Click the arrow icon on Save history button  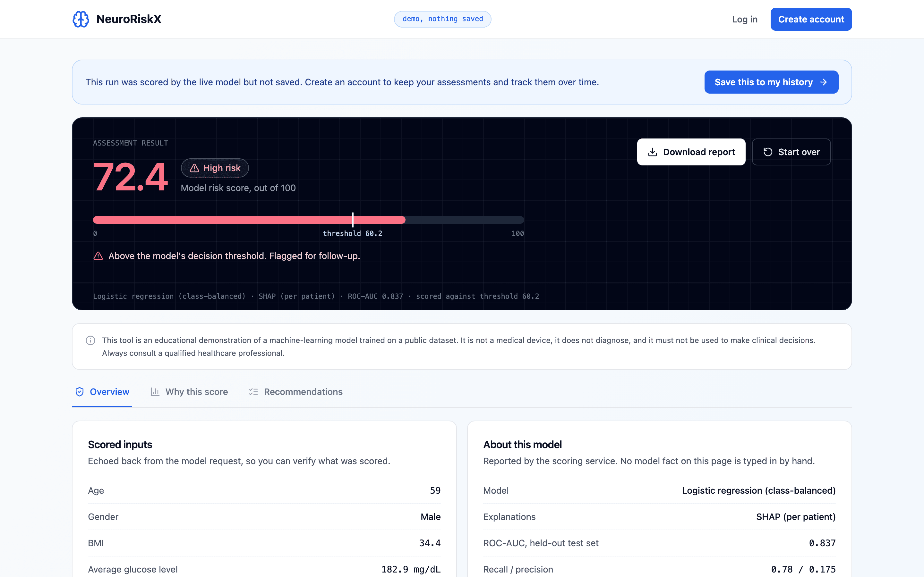point(823,82)
